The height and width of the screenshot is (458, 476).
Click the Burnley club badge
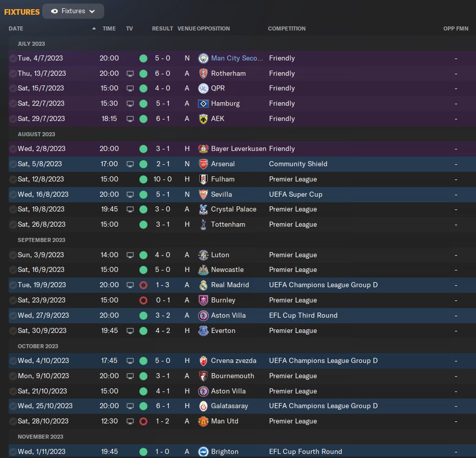pyautogui.click(x=203, y=300)
